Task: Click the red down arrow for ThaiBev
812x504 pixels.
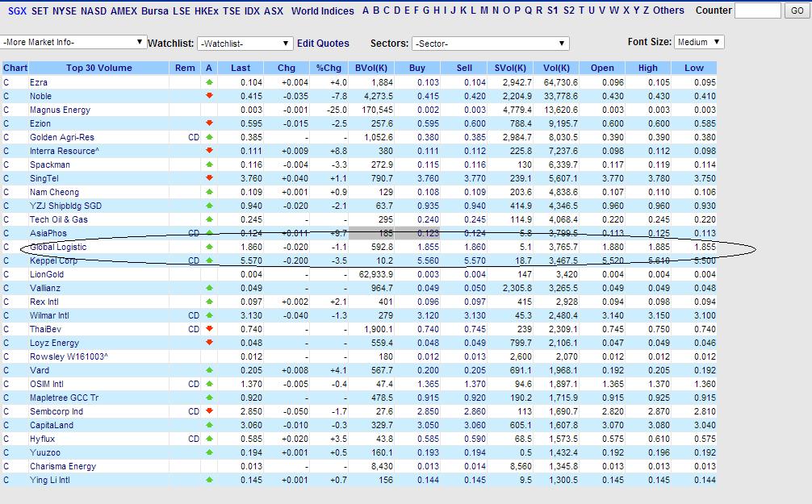Action: [x=209, y=328]
